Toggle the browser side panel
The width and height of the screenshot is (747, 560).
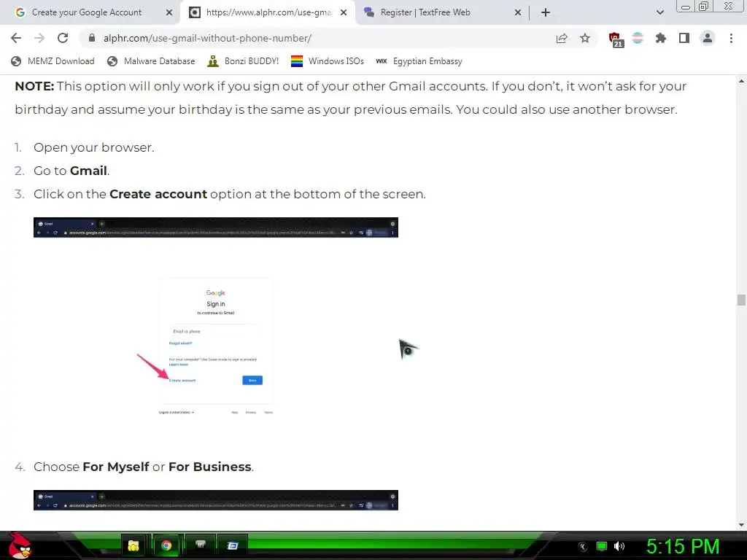684,38
